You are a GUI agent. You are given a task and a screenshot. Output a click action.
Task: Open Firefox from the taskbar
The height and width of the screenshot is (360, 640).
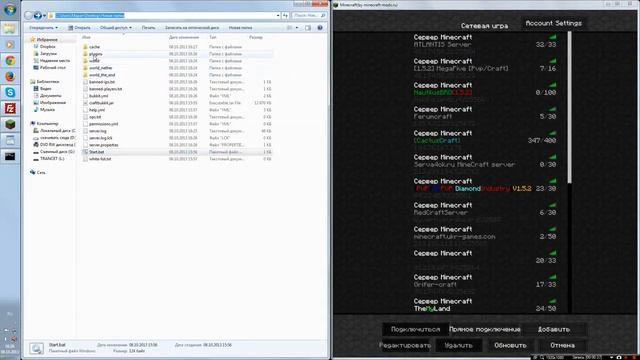pyautogui.click(x=10, y=76)
